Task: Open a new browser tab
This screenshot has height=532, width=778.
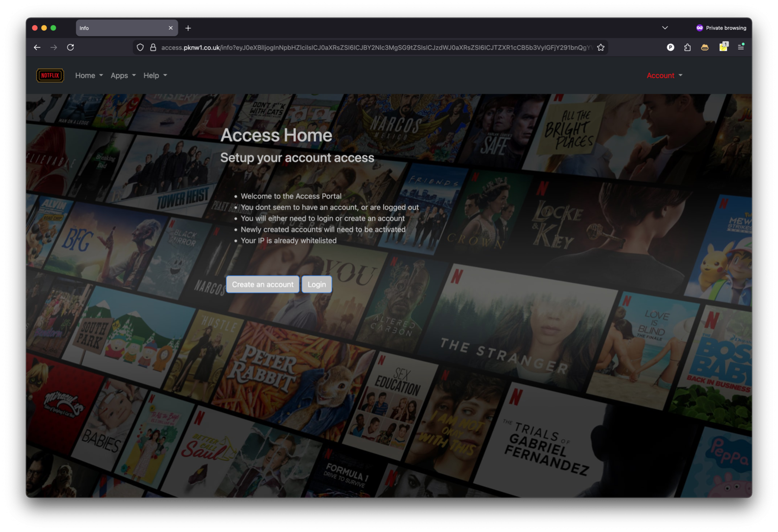Action: [x=188, y=28]
